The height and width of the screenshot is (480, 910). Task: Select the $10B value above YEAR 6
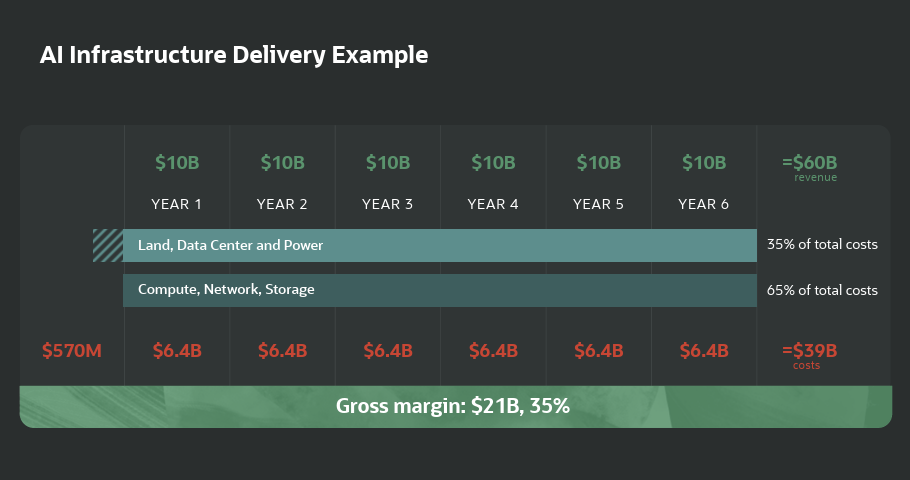click(704, 162)
